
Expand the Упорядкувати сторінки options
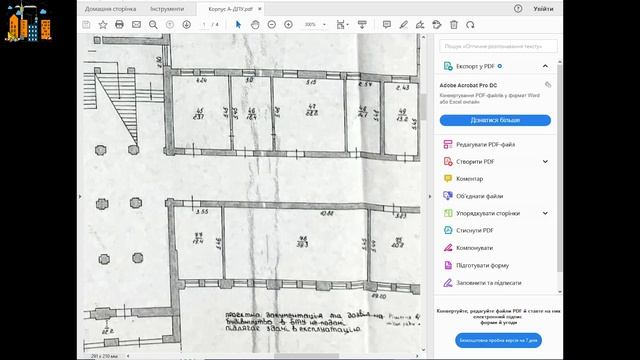545,213
